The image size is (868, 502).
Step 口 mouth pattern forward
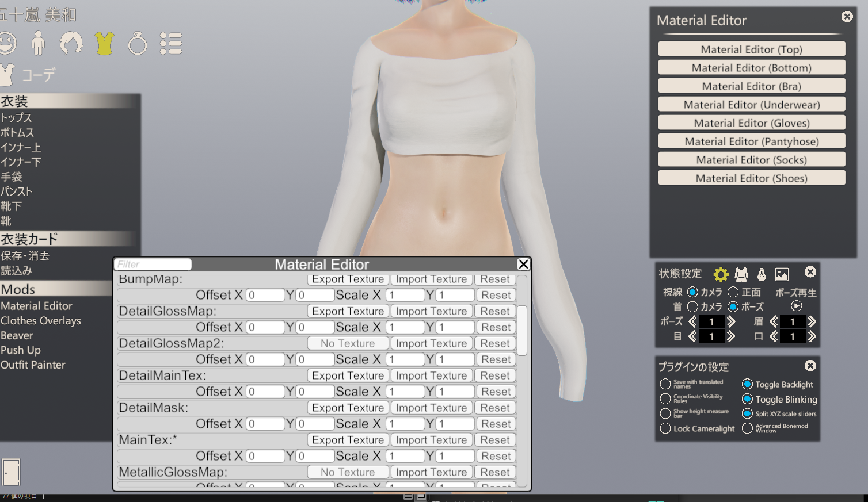[812, 336]
